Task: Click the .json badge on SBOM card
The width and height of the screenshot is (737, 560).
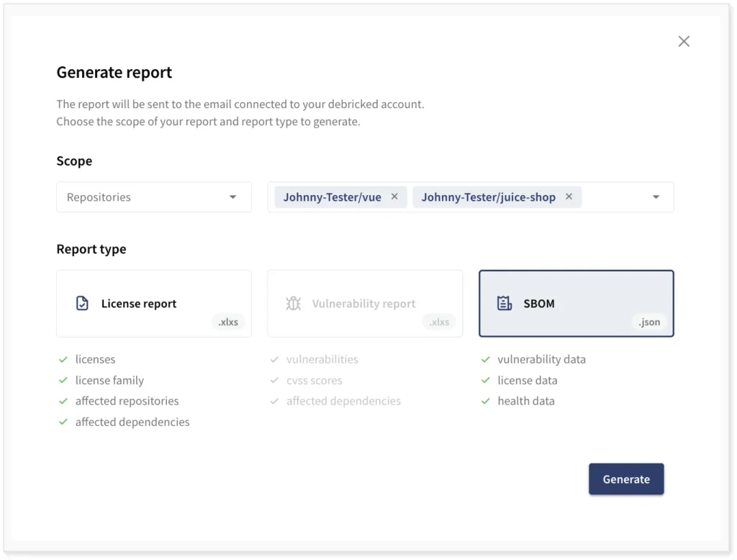Action: (649, 322)
